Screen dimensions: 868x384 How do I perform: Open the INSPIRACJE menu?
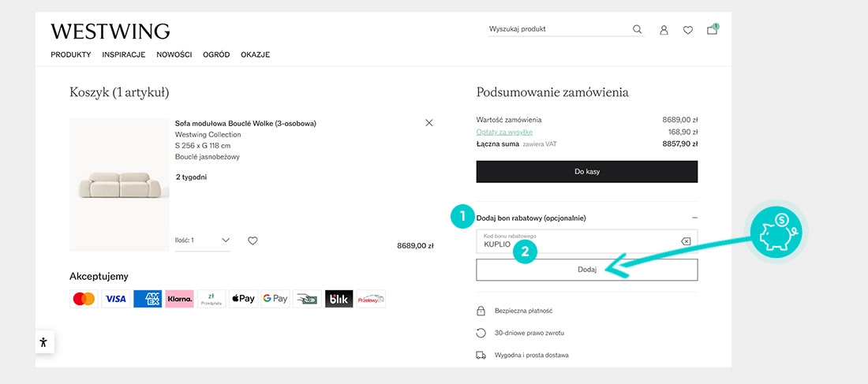[124, 55]
